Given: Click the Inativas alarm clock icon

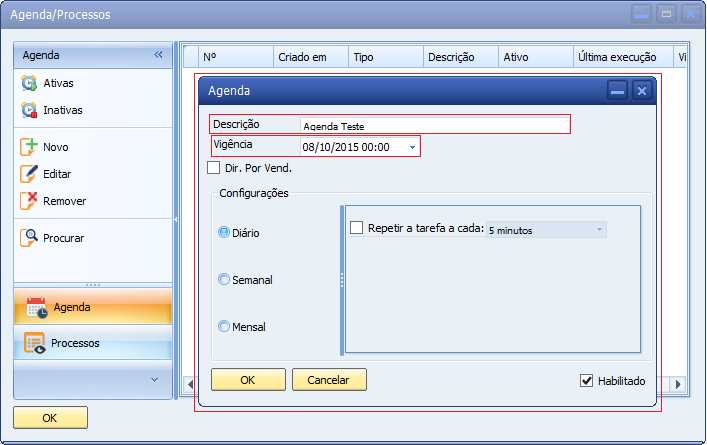Looking at the screenshot, I should (x=29, y=110).
